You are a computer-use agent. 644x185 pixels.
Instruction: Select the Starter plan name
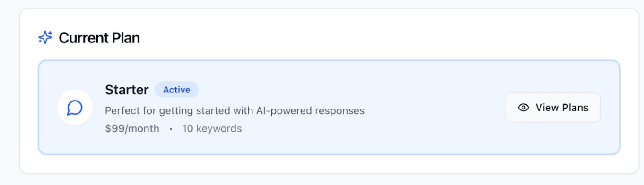(x=127, y=90)
